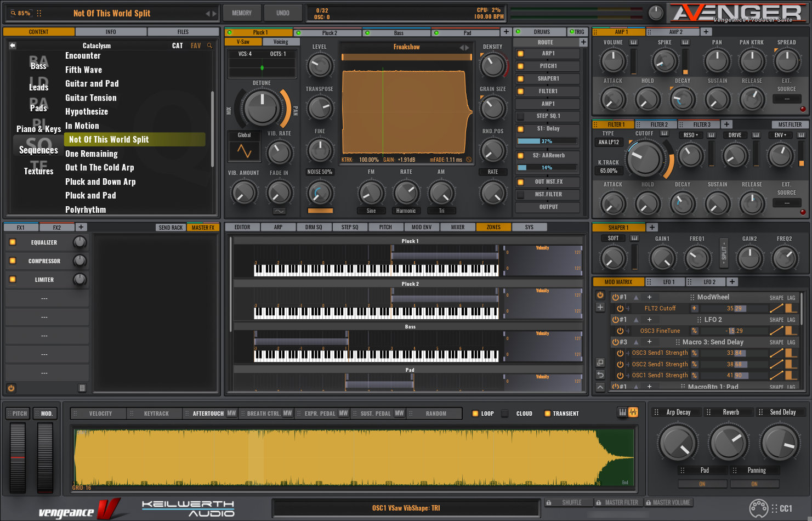
Task: Toggle the COMPRESSOR effect LED
Action: 13,260
